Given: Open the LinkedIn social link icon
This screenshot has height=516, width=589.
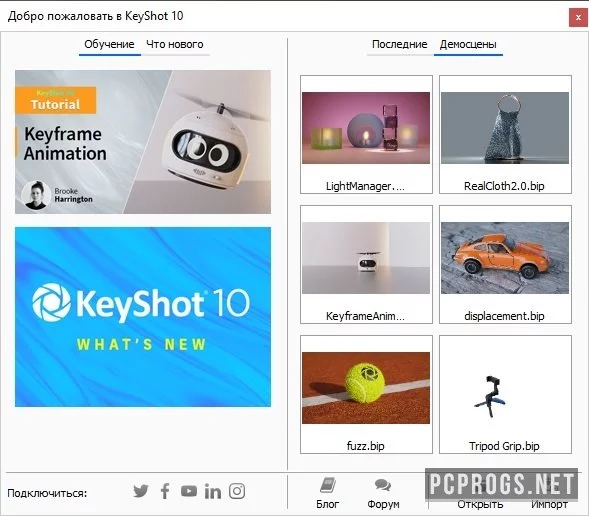Looking at the screenshot, I should [213, 491].
